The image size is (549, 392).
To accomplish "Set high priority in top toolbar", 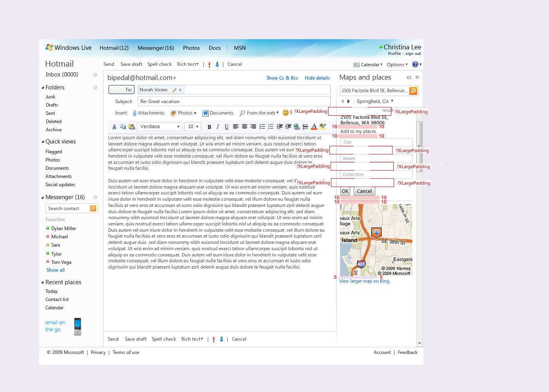I will coord(209,65).
